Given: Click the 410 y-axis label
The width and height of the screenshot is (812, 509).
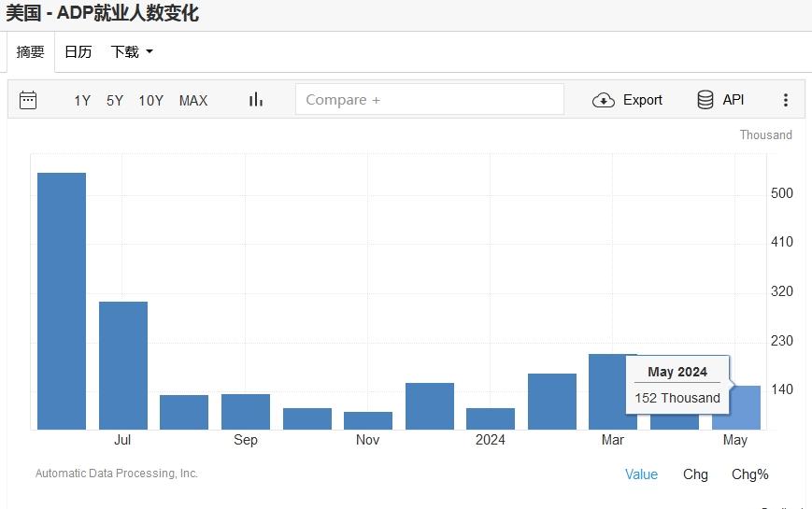Looking at the screenshot, I should (x=782, y=242).
